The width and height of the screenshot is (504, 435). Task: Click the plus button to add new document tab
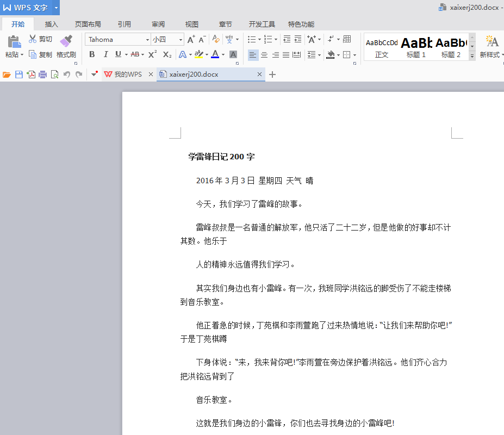click(272, 74)
